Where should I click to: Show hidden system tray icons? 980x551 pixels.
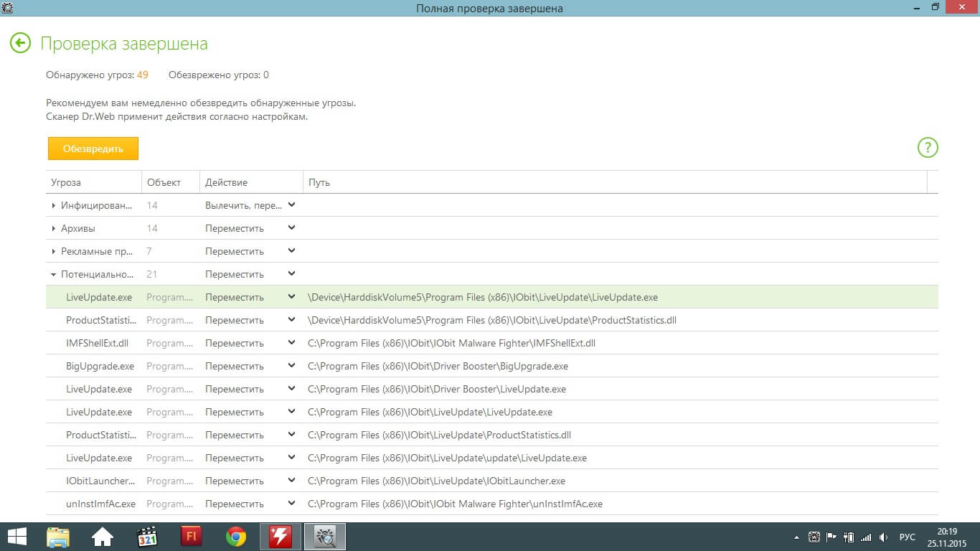(796, 537)
